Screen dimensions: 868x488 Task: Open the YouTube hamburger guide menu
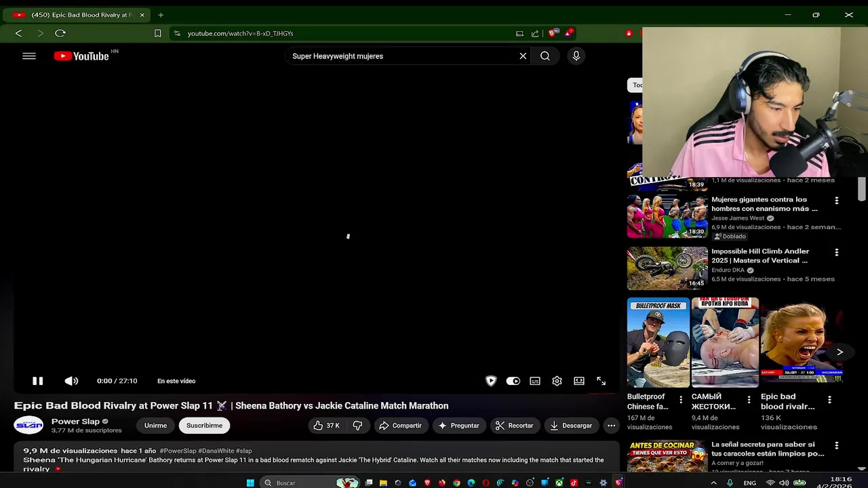pos(29,56)
